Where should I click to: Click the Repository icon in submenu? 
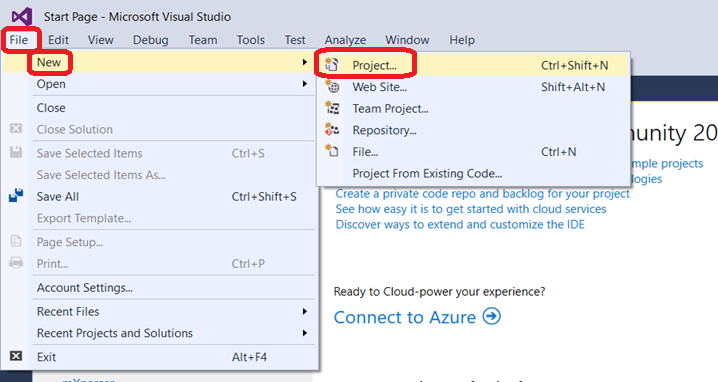point(332,130)
